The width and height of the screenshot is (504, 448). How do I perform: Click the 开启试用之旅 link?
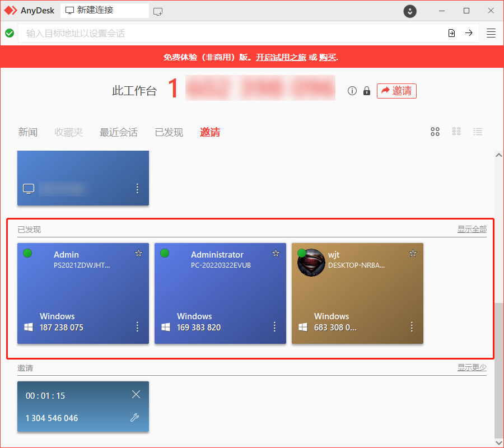(x=281, y=57)
